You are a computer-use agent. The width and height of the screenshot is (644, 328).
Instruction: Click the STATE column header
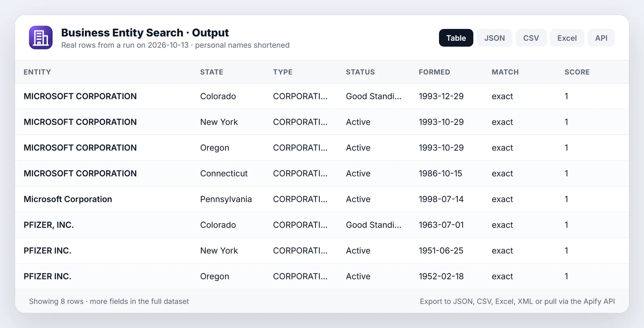click(211, 72)
